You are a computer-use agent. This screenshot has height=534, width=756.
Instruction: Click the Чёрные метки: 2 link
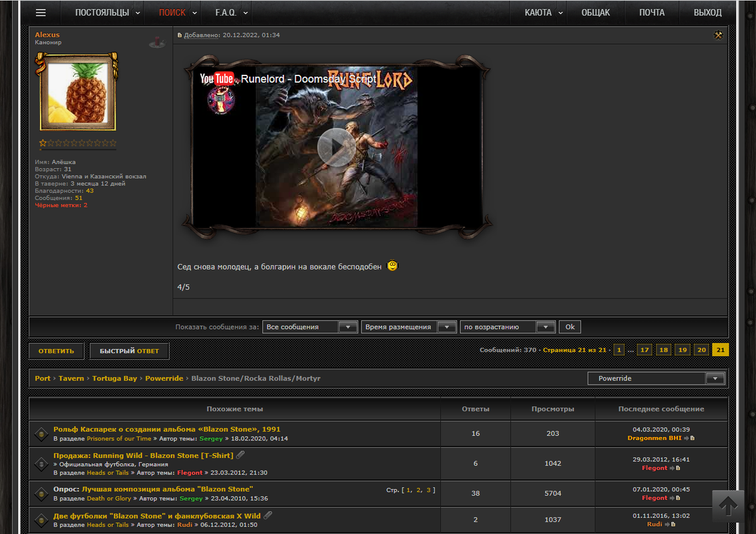[61, 206]
